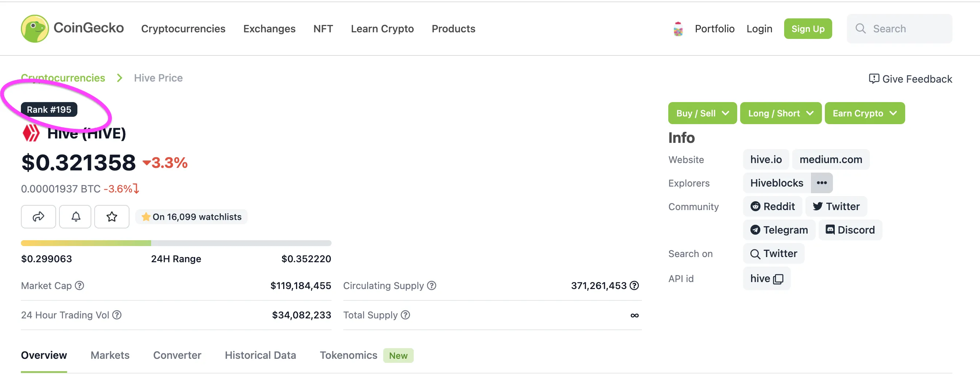Image resolution: width=980 pixels, height=379 pixels.
Task: Add Hive to watchlist with star
Action: point(112,217)
